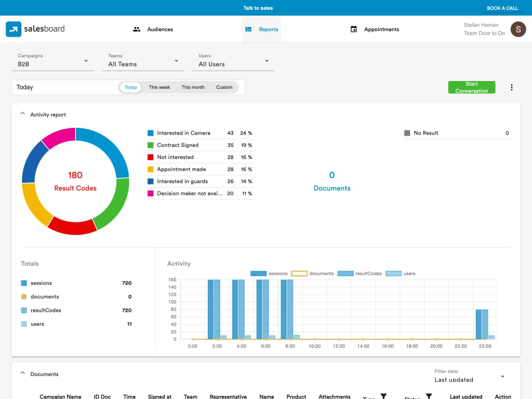Collapse the Documents section
The width and height of the screenshot is (532, 399).
[x=23, y=373]
